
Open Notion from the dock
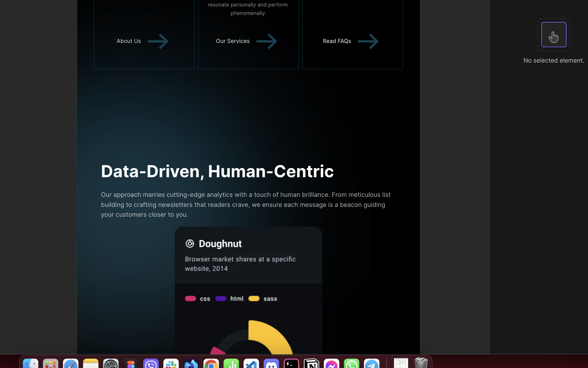tap(311, 363)
